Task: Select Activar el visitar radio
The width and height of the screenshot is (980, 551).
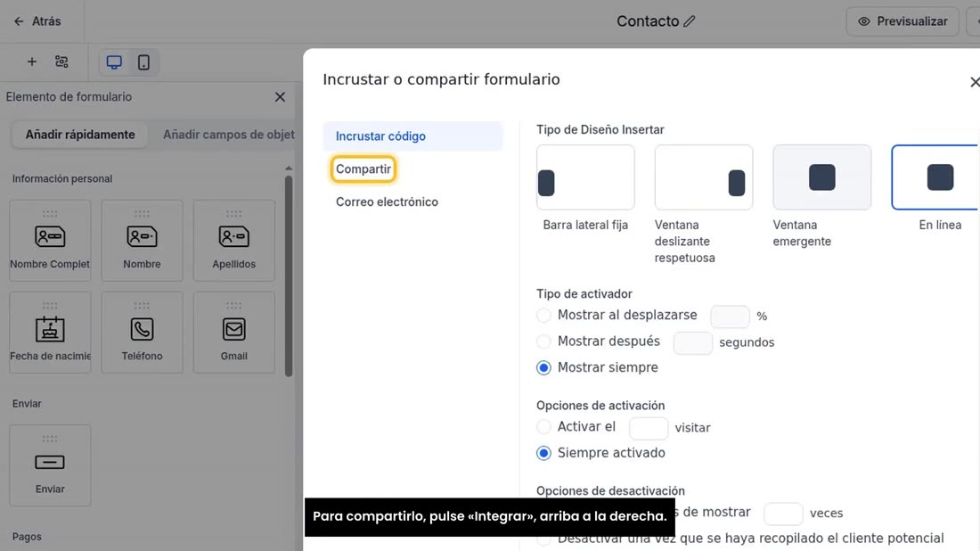Action: pos(543,426)
